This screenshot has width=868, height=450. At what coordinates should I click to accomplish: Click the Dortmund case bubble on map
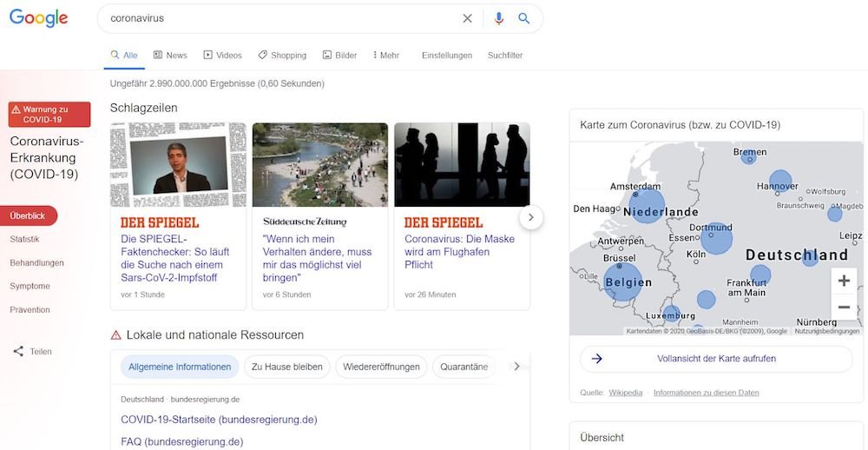[x=716, y=238]
